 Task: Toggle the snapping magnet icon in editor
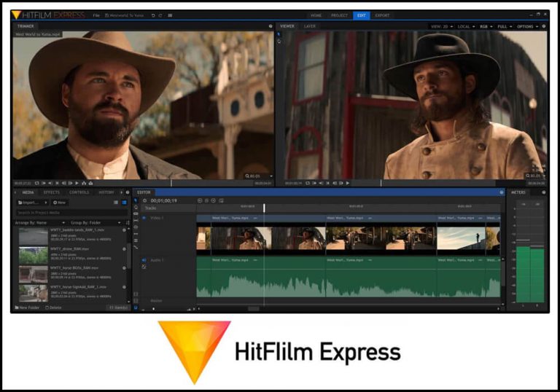pyautogui.click(x=136, y=307)
